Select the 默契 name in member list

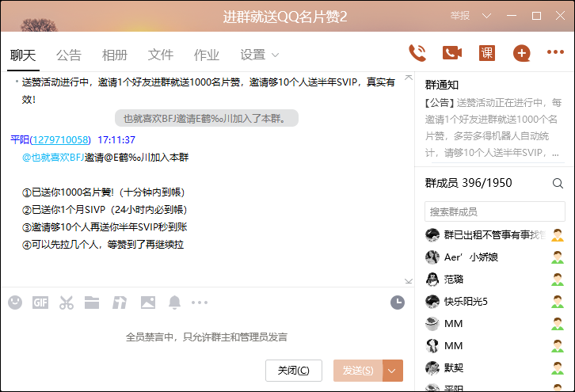454,367
